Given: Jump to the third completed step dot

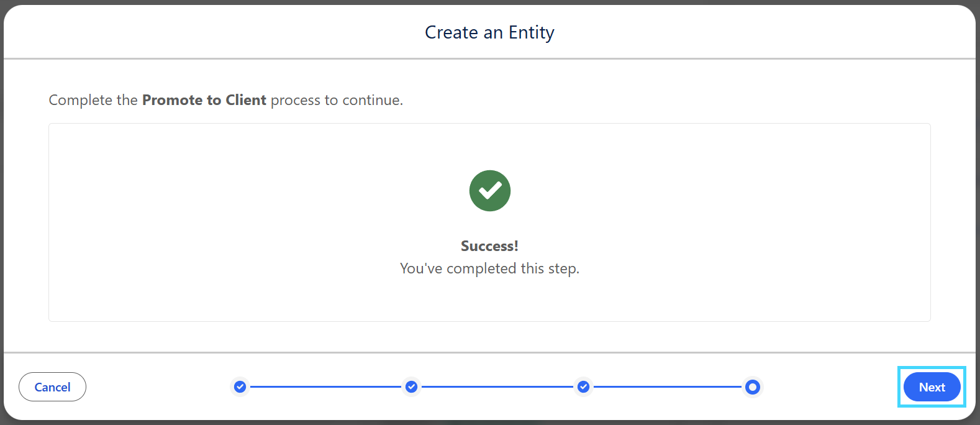Looking at the screenshot, I should click(x=583, y=387).
